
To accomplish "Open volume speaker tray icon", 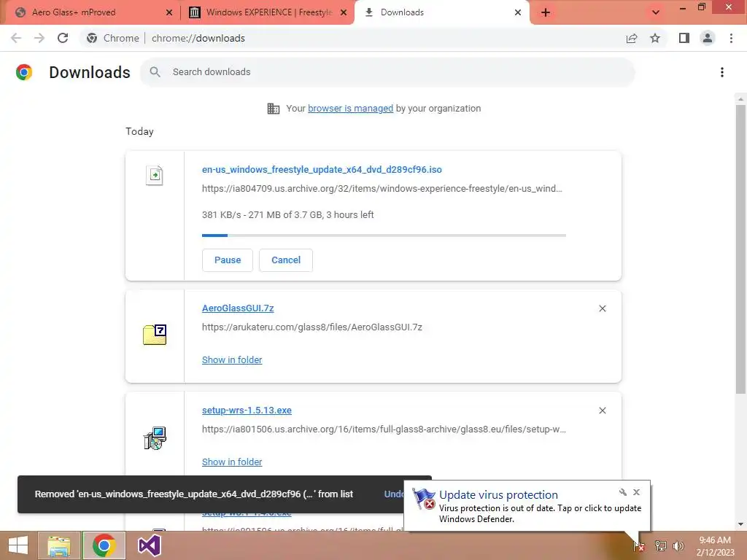I will pos(678,545).
